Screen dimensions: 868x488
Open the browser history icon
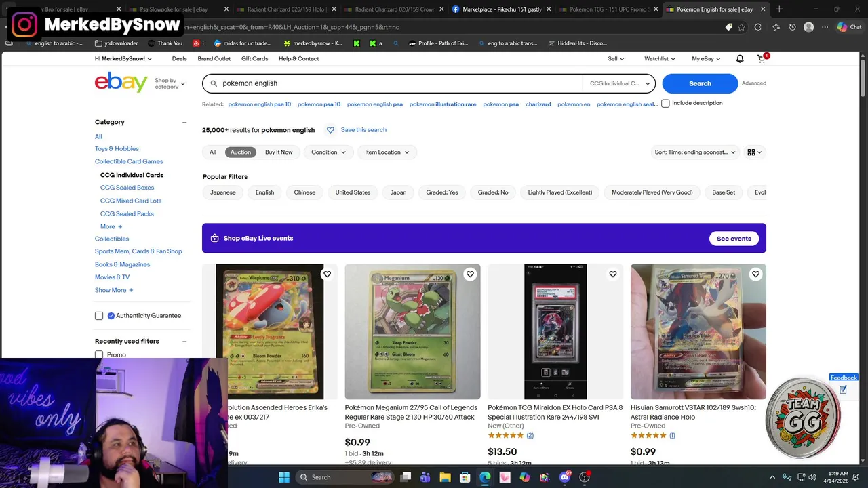[x=792, y=27]
